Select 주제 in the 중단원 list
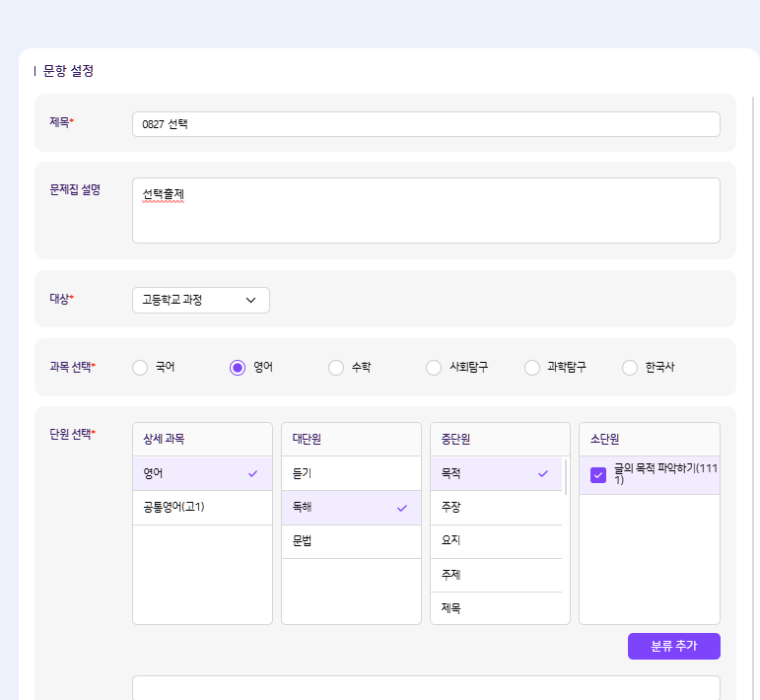This screenshot has width=760, height=700. coord(496,575)
